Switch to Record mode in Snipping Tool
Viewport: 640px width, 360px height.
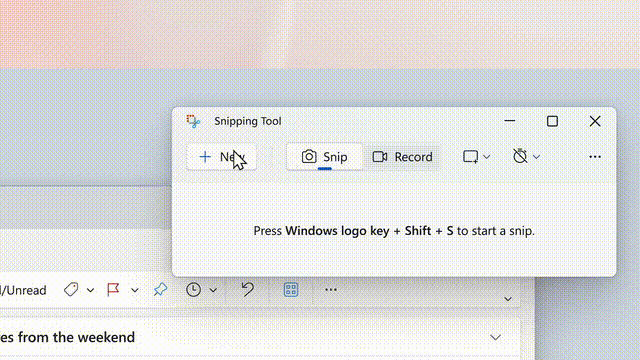402,157
